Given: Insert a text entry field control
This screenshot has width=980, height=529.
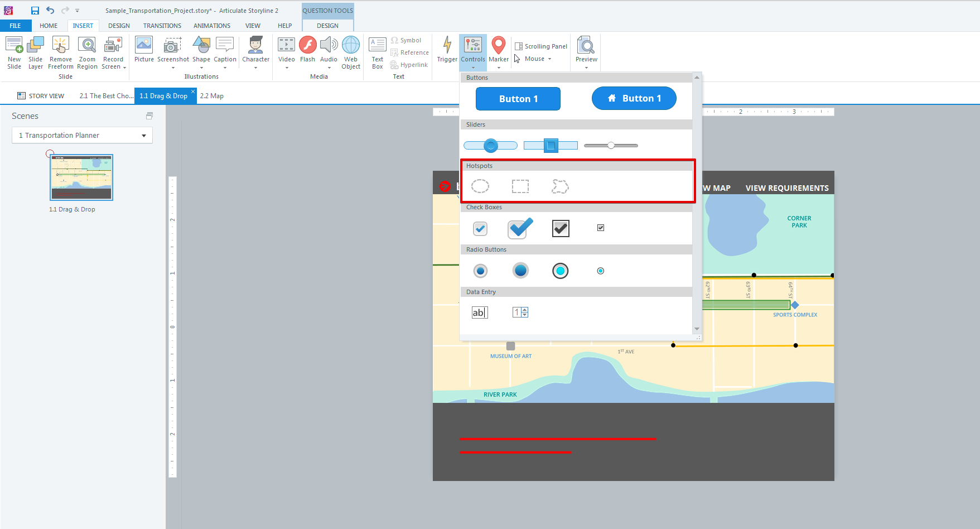Looking at the screenshot, I should [x=479, y=312].
